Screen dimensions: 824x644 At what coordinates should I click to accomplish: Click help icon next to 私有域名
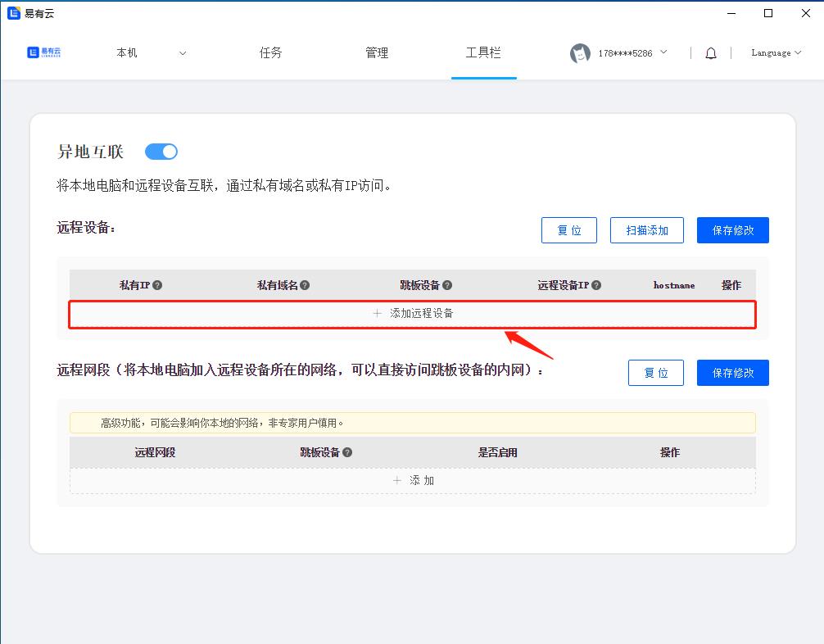305,285
